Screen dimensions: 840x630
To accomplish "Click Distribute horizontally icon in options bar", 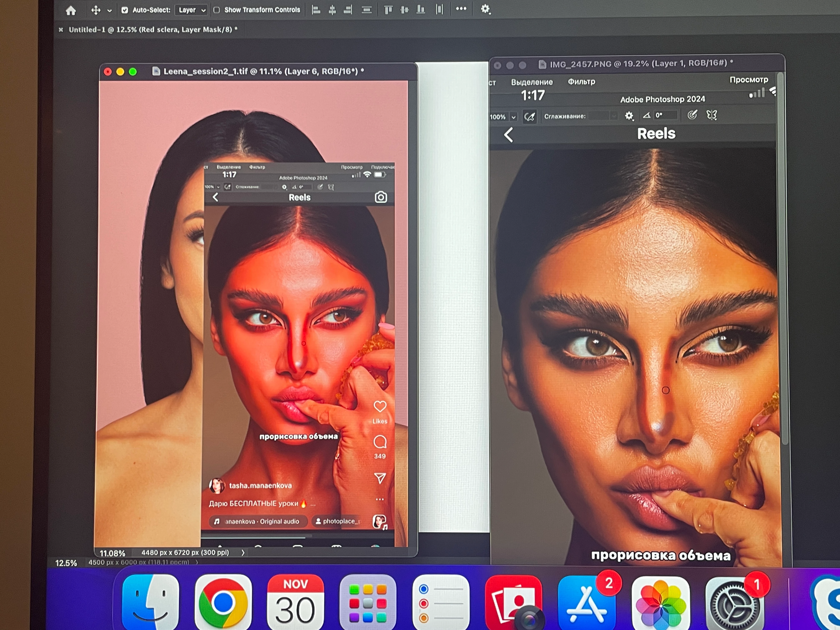I will 439,10.
